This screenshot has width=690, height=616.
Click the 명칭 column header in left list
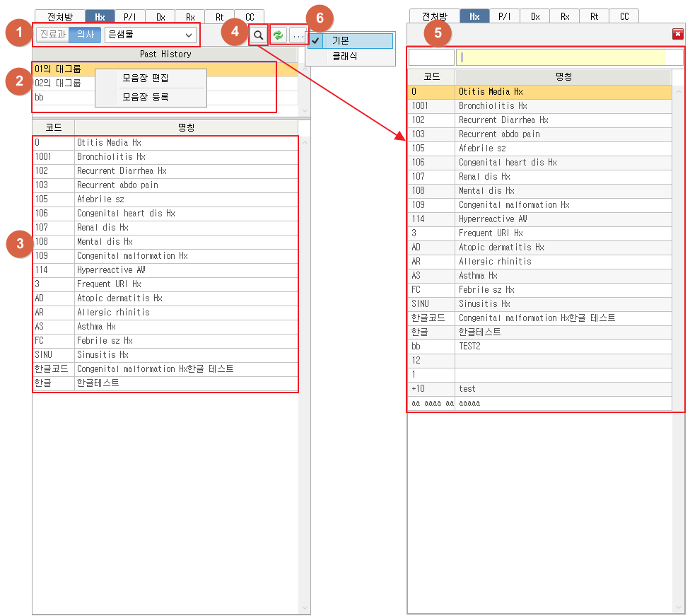tap(187, 127)
